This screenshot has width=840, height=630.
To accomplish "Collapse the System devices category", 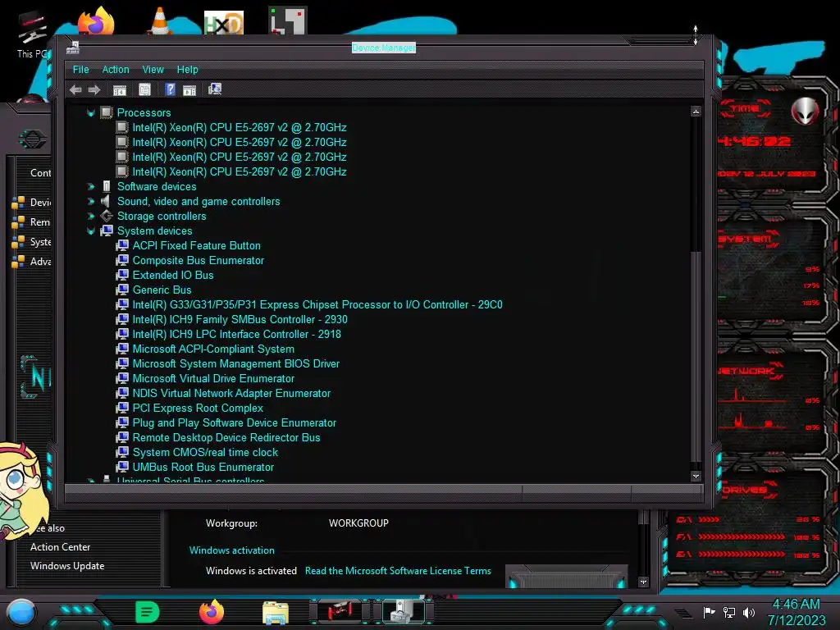I will click(91, 231).
